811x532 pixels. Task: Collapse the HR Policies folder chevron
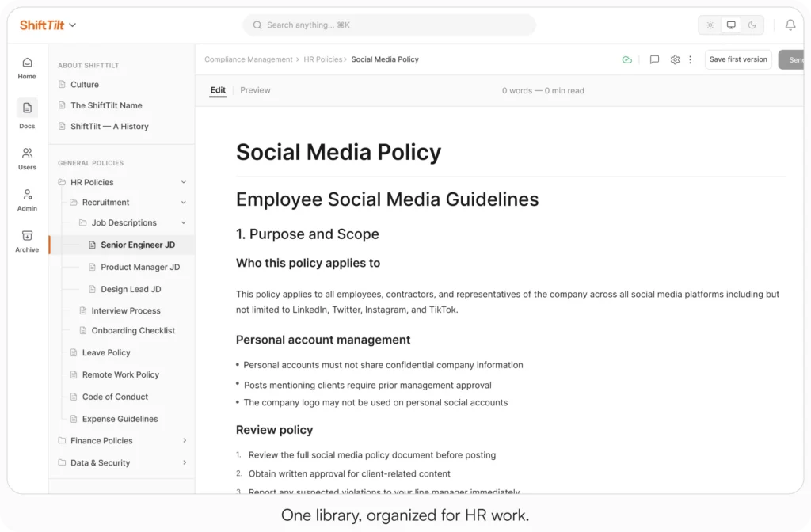click(184, 182)
